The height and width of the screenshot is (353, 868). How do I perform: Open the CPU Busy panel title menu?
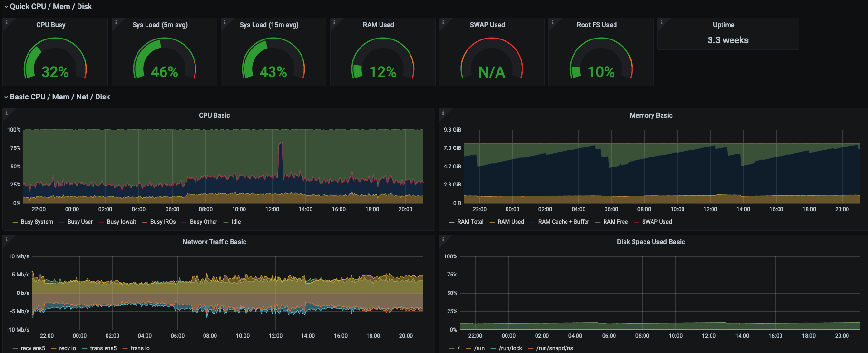click(x=51, y=25)
